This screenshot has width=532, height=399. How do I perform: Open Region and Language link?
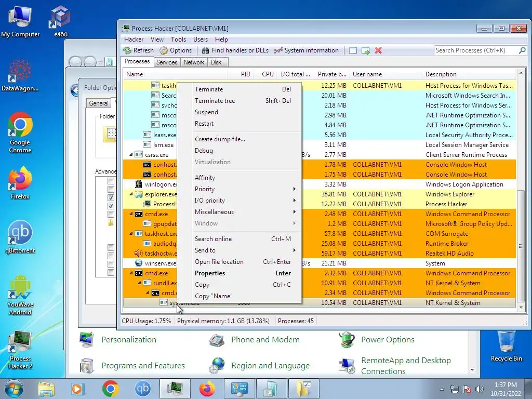click(270, 365)
